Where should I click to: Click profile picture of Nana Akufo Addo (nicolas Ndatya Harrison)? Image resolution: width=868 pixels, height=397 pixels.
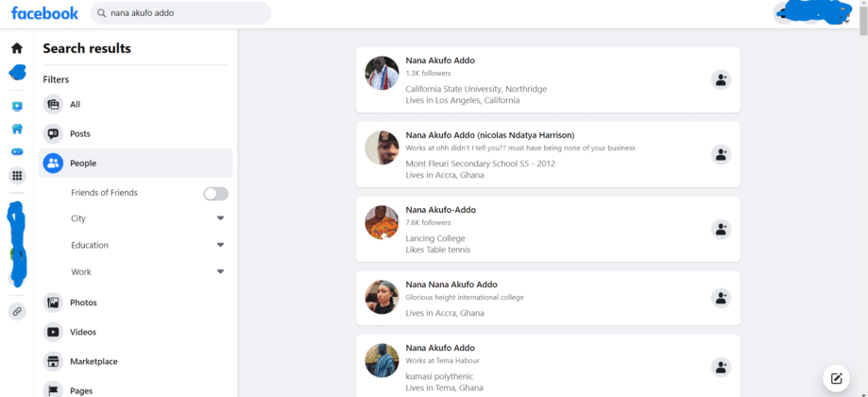point(382,148)
